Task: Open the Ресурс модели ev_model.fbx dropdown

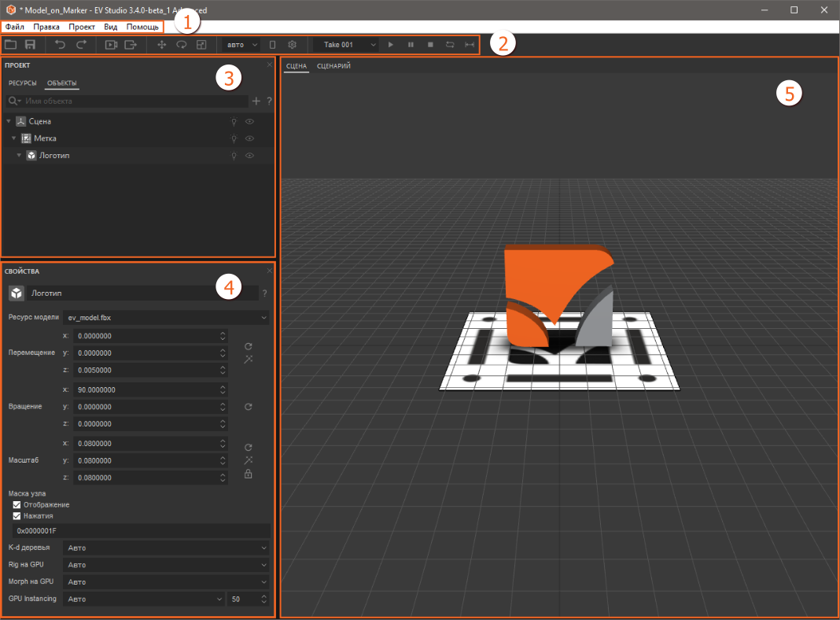Action: coord(165,317)
